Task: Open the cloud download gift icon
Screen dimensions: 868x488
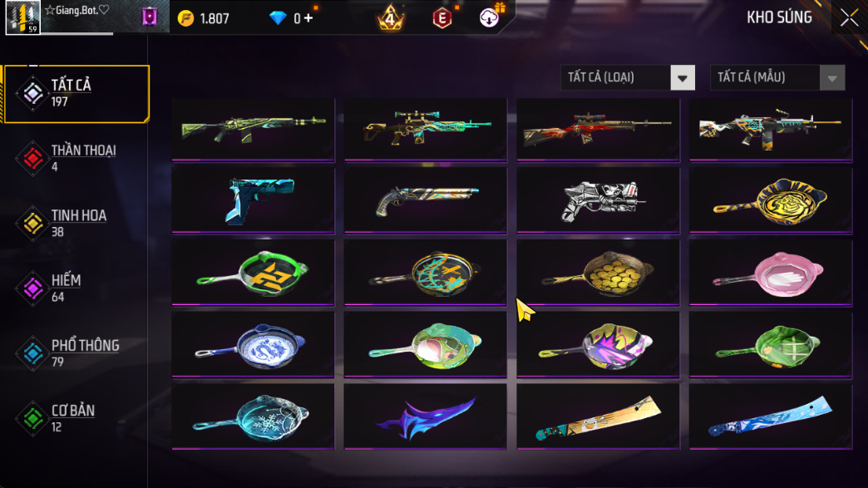Action: (x=490, y=17)
